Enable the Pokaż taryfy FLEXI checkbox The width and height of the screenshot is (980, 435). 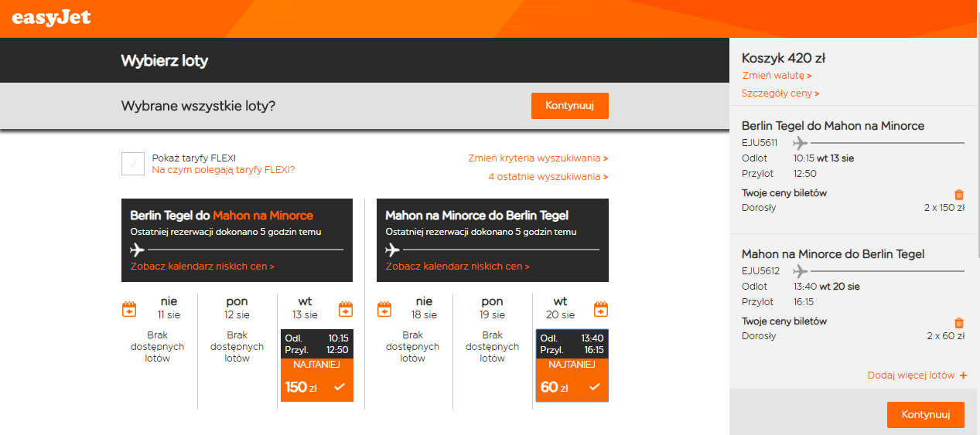(x=133, y=164)
